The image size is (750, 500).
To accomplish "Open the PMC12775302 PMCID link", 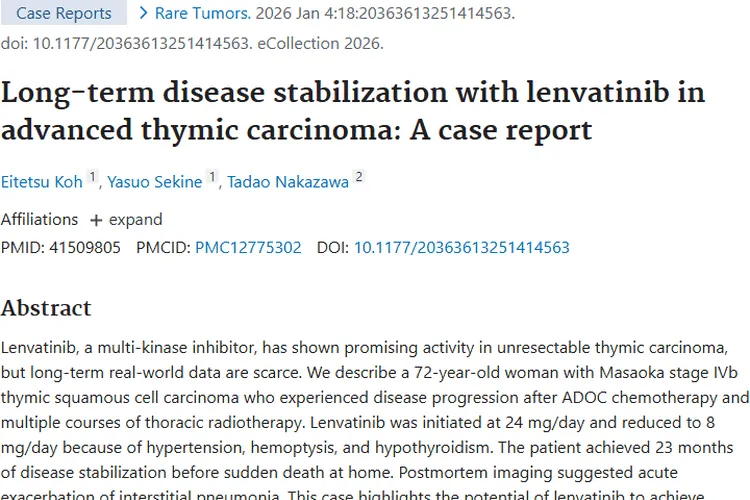I will click(248, 247).
